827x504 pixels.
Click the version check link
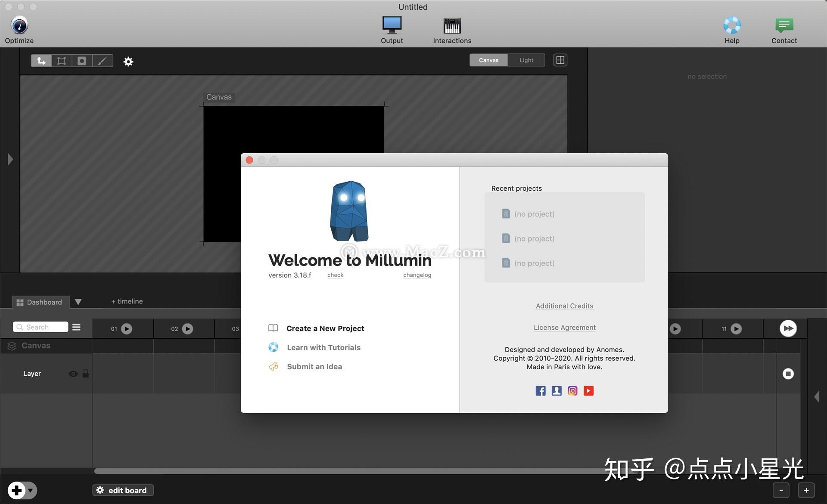pyautogui.click(x=335, y=275)
